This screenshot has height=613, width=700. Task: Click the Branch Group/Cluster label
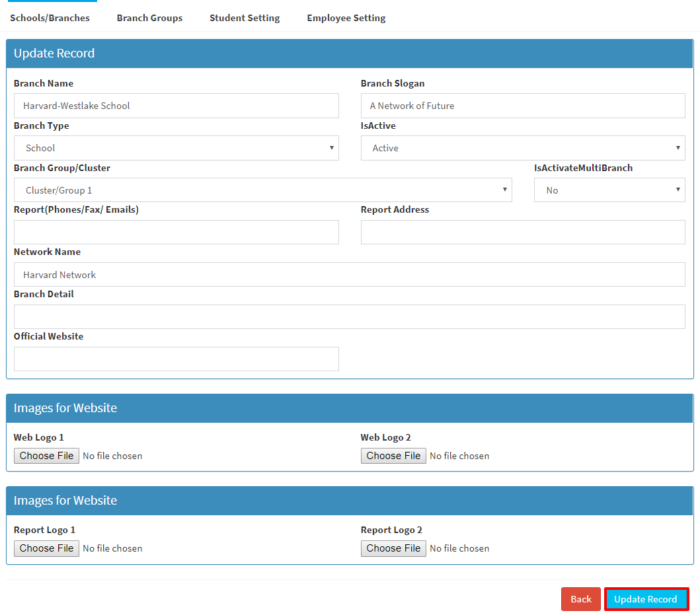[62, 168]
